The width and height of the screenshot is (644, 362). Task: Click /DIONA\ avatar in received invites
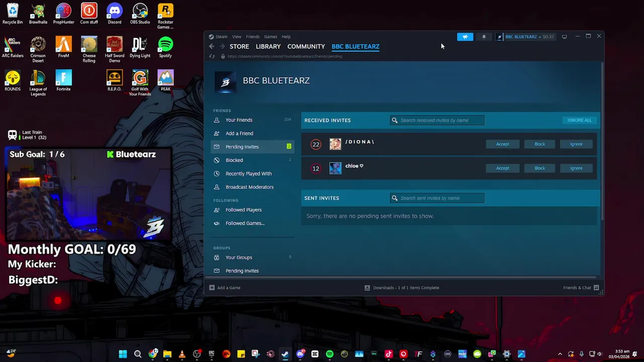[335, 144]
